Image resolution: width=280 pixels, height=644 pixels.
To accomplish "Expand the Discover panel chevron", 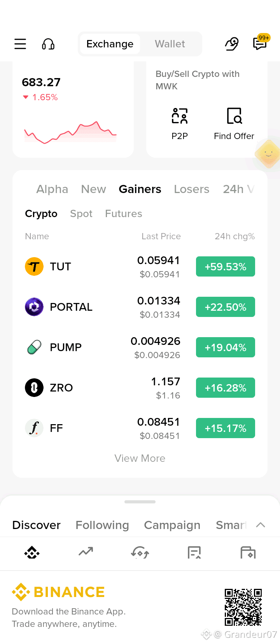I will 261,525.
